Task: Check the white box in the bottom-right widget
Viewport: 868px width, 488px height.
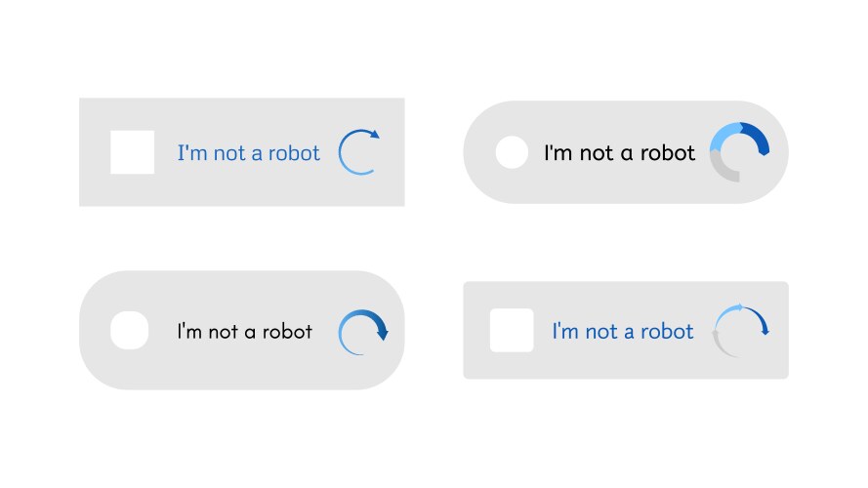Action: (511, 330)
